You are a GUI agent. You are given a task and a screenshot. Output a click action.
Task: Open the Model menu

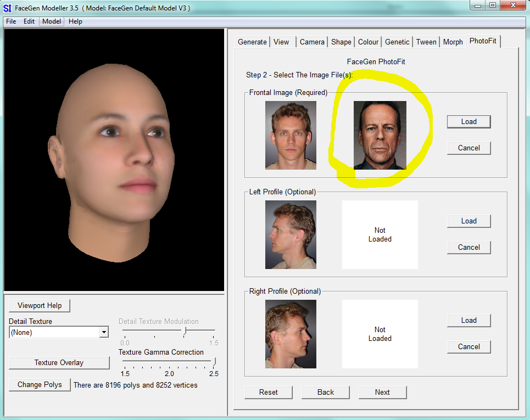pyautogui.click(x=51, y=21)
